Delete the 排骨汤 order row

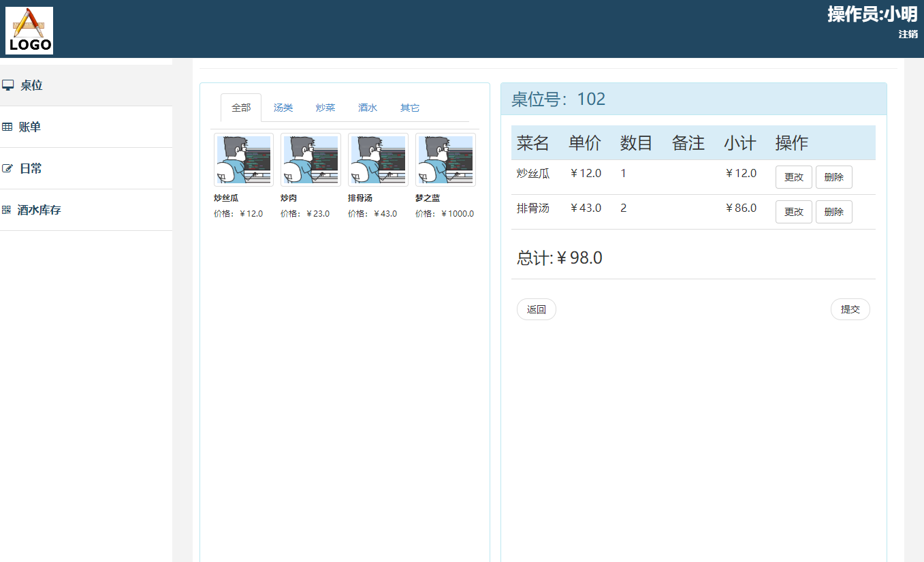click(x=833, y=212)
